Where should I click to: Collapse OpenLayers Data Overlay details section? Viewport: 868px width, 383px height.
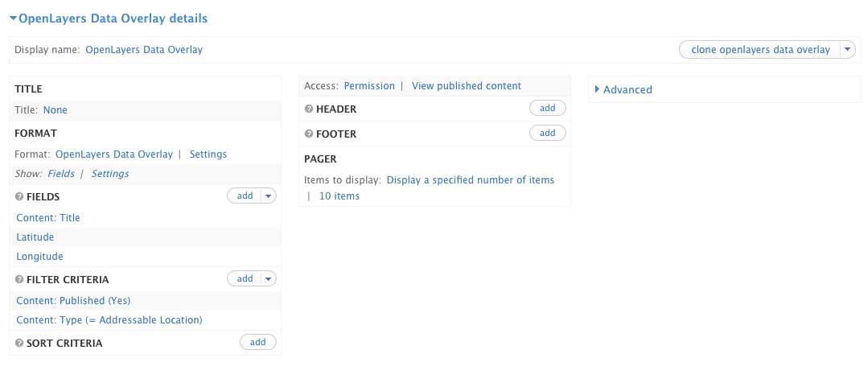click(13, 18)
